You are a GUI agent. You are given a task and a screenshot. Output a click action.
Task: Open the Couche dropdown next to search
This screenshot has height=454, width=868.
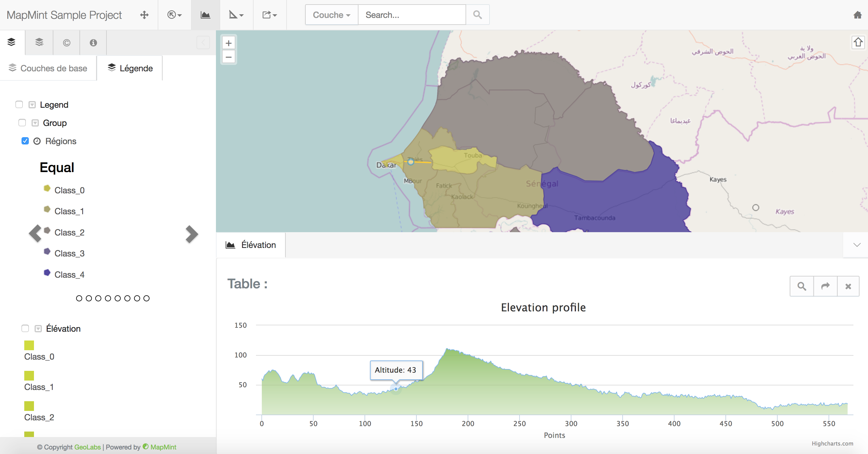click(x=331, y=15)
